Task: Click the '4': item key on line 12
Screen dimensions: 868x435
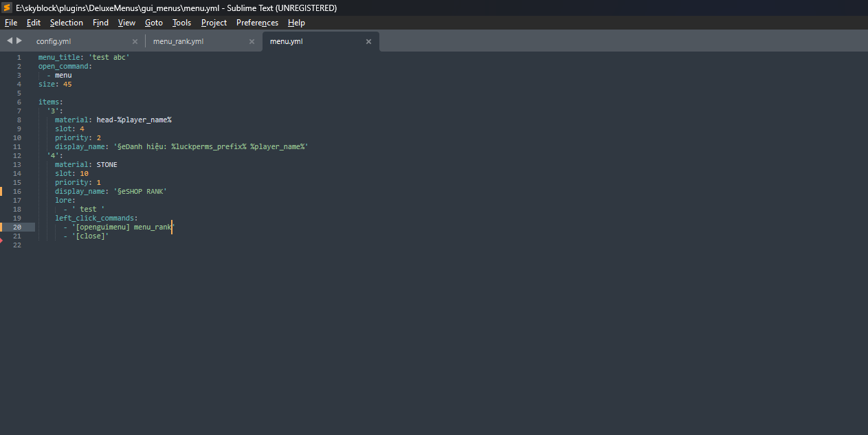Action: pos(55,155)
